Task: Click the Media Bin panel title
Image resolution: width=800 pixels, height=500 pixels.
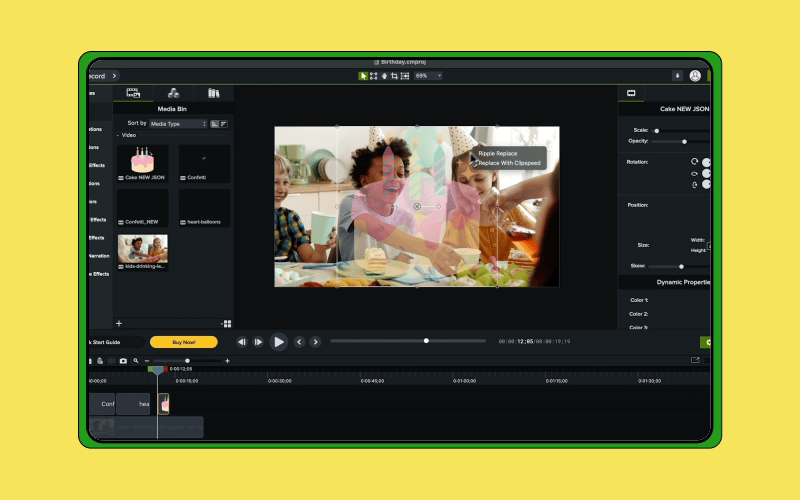Action: (x=172, y=109)
